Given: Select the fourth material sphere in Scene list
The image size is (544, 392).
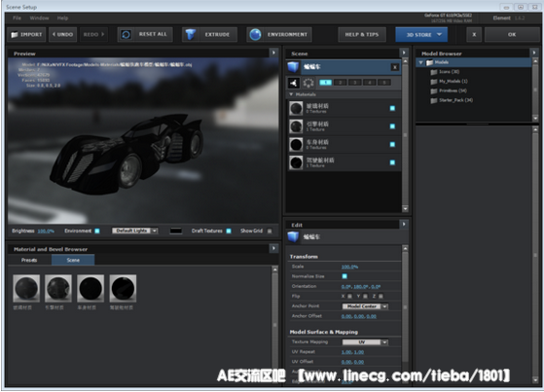Looking at the screenshot, I should coord(296,162).
